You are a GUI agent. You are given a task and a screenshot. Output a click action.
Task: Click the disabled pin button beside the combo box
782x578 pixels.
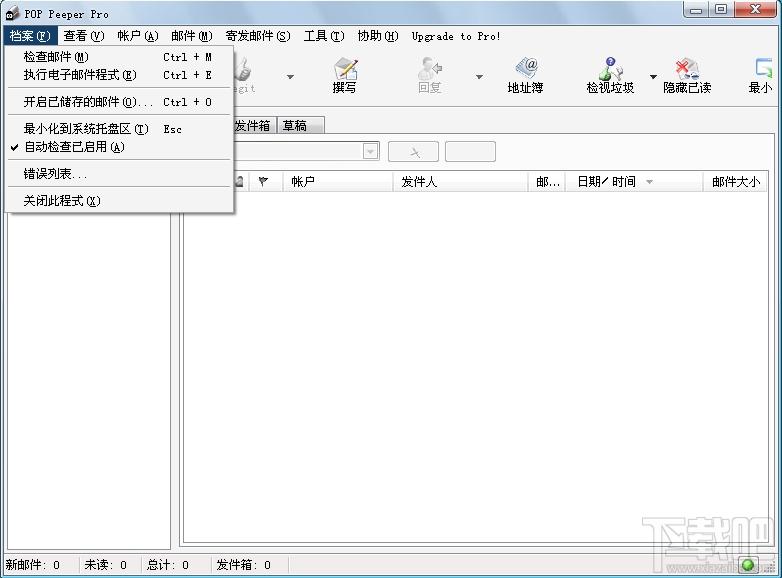413,152
